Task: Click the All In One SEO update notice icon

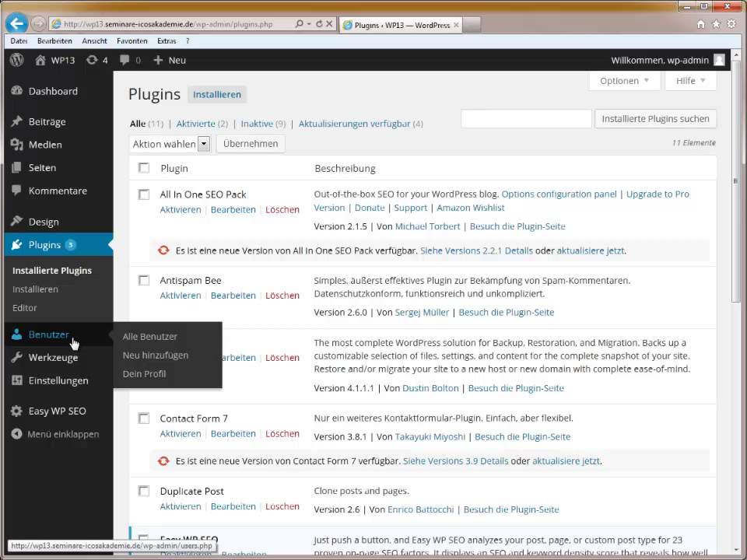Action: [x=163, y=250]
